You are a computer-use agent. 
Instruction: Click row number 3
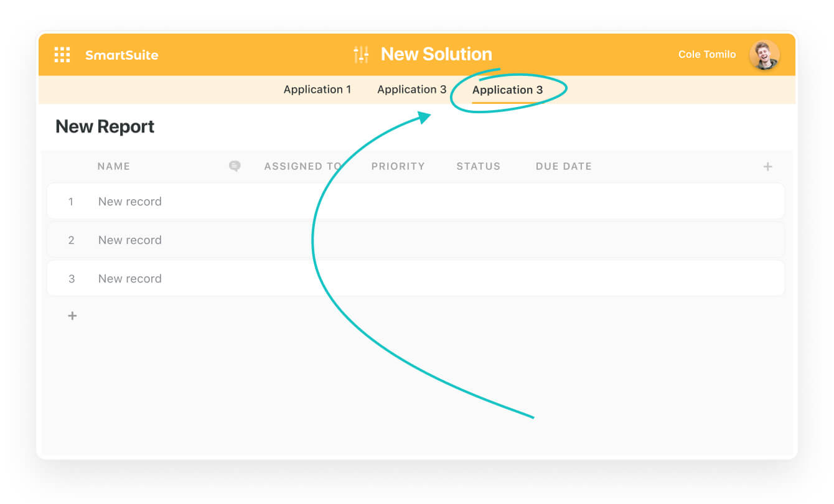[x=71, y=279]
